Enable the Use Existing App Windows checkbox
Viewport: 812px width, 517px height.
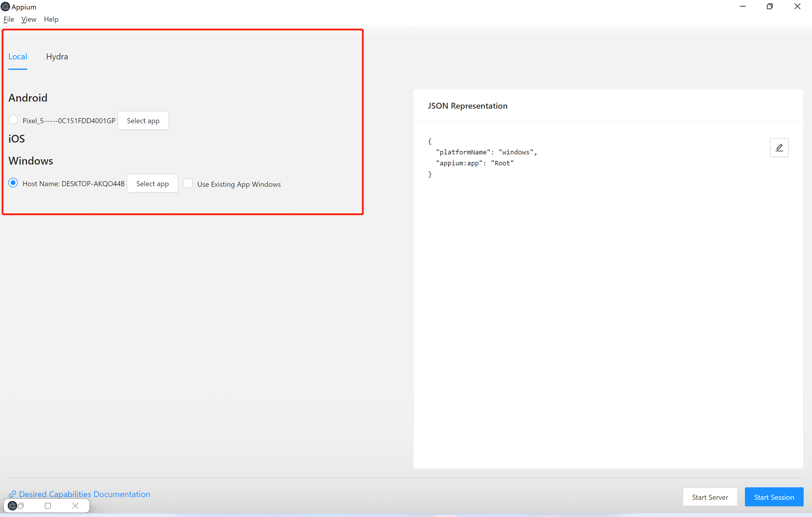tap(188, 183)
